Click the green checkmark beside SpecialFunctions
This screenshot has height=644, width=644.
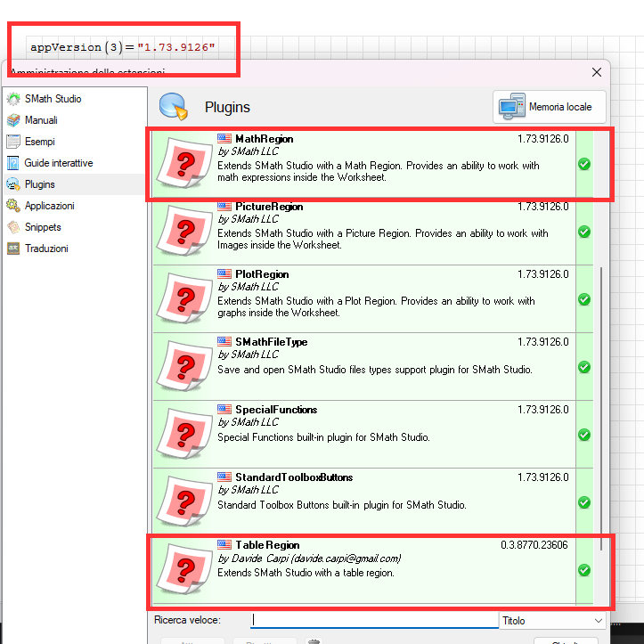tap(584, 435)
